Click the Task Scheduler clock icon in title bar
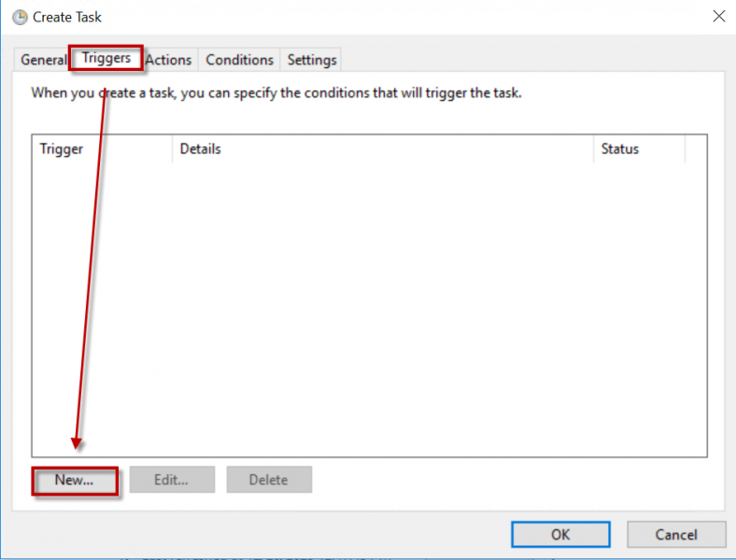The height and width of the screenshot is (560, 736). [20, 17]
